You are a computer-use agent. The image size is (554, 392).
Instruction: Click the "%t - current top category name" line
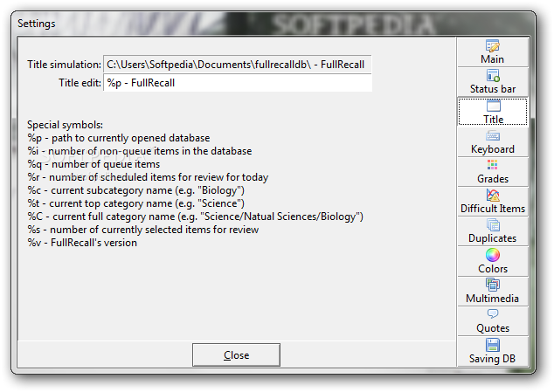click(135, 203)
